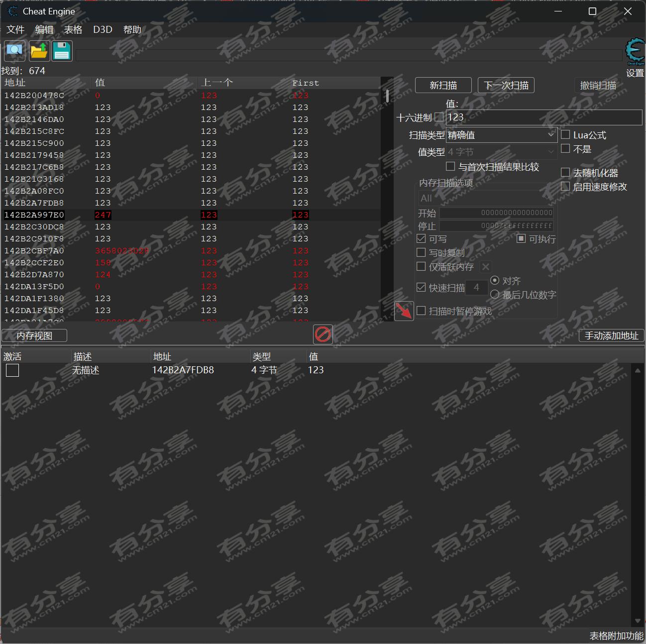Screen dimensions: 646x644
Task: Click X icon next to 仅活跃内存
Action: (x=486, y=267)
